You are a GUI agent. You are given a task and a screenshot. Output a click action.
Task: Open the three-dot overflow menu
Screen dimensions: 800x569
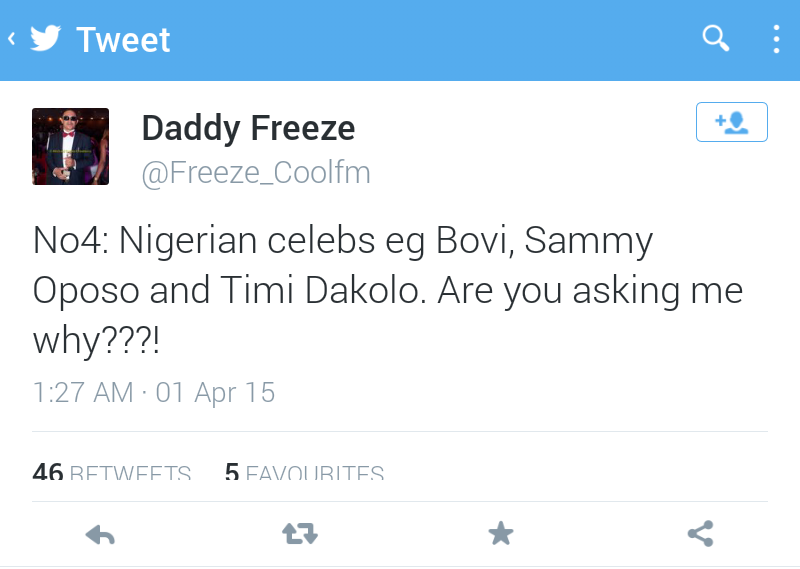[x=776, y=39]
